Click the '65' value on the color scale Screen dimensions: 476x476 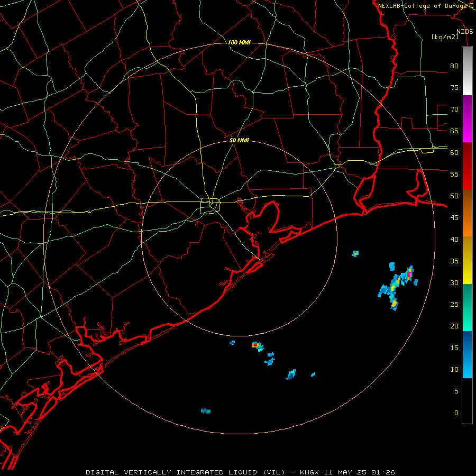454,131
